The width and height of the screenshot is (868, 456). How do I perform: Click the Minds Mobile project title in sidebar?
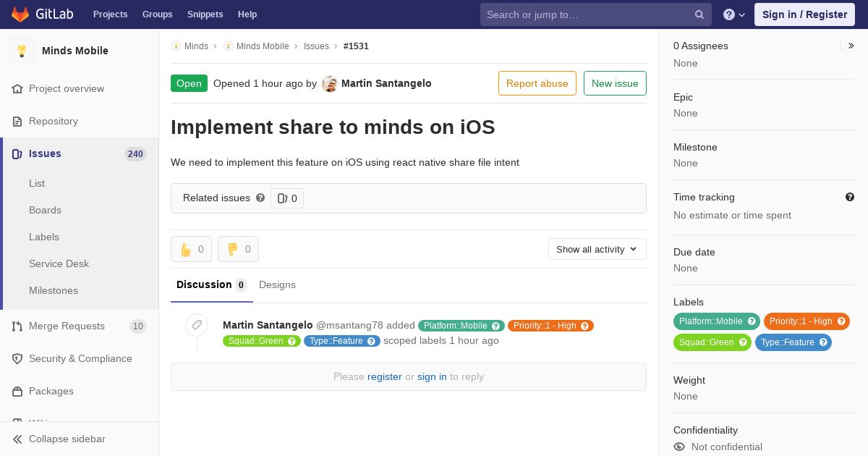pos(75,51)
